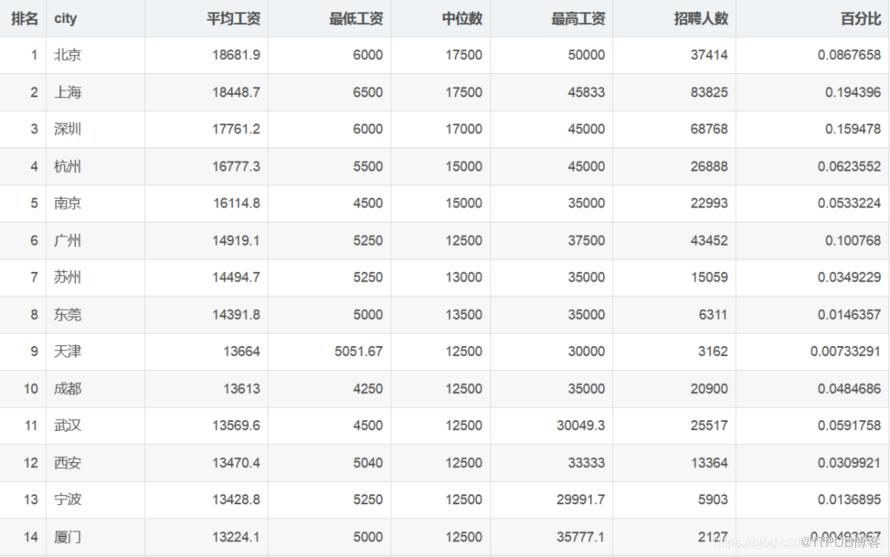The image size is (890, 557).
Task: Select the city cell 上海
Action: click(68, 92)
